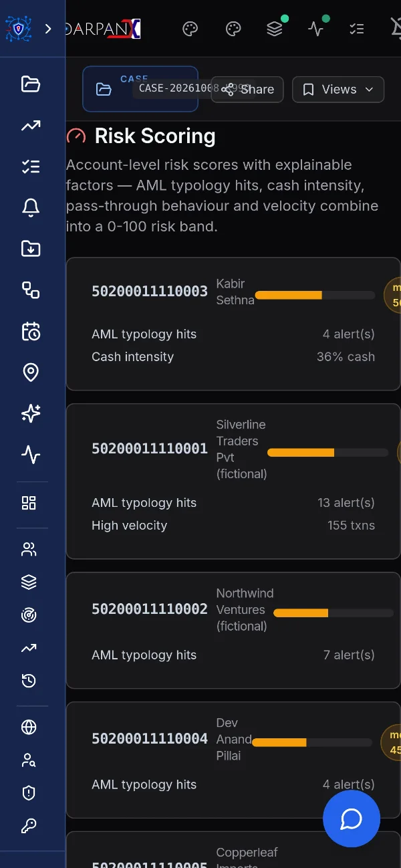Select account number 50200011110002
This screenshot has width=401, height=868.
tap(150, 609)
